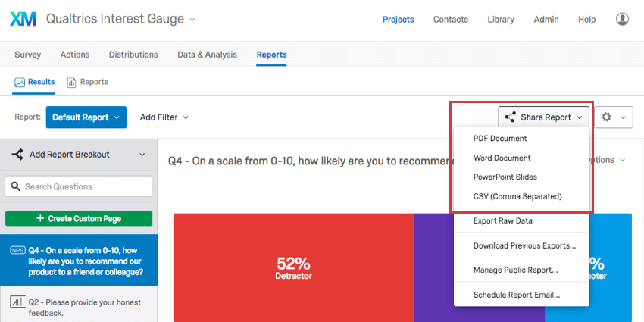
Task: Click the share icon in Share Report
Action: (510, 117)
